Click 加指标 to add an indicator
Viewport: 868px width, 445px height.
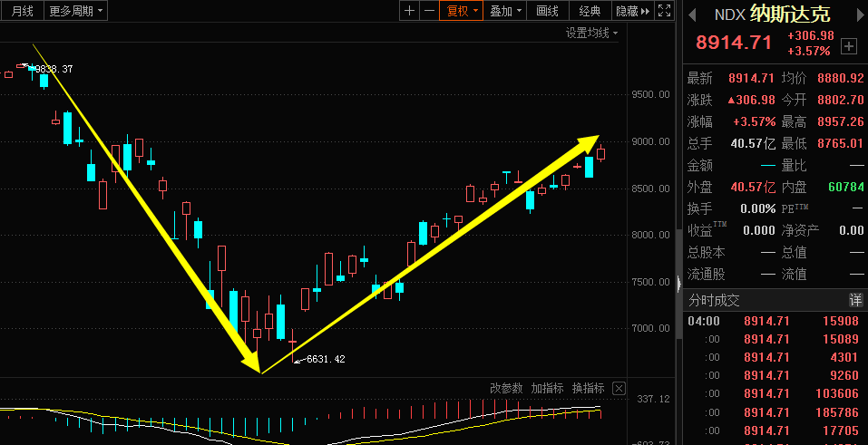click(x=547, y=388)
